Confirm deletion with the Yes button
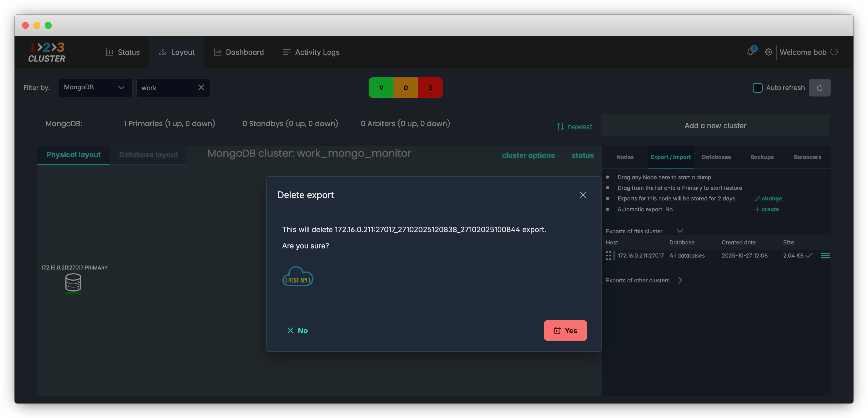Image resolution: width=868 pixels, height=418 pixels. [565, 330]
